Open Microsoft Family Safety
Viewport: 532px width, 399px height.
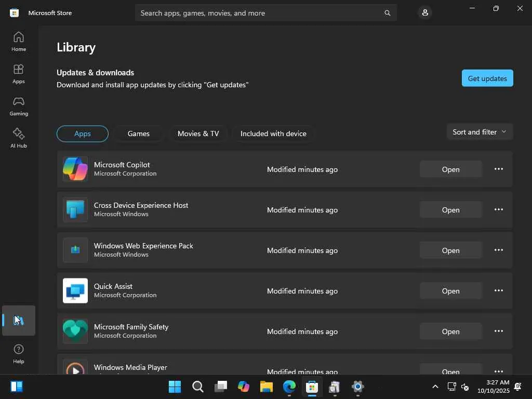[x=450, y=331]
